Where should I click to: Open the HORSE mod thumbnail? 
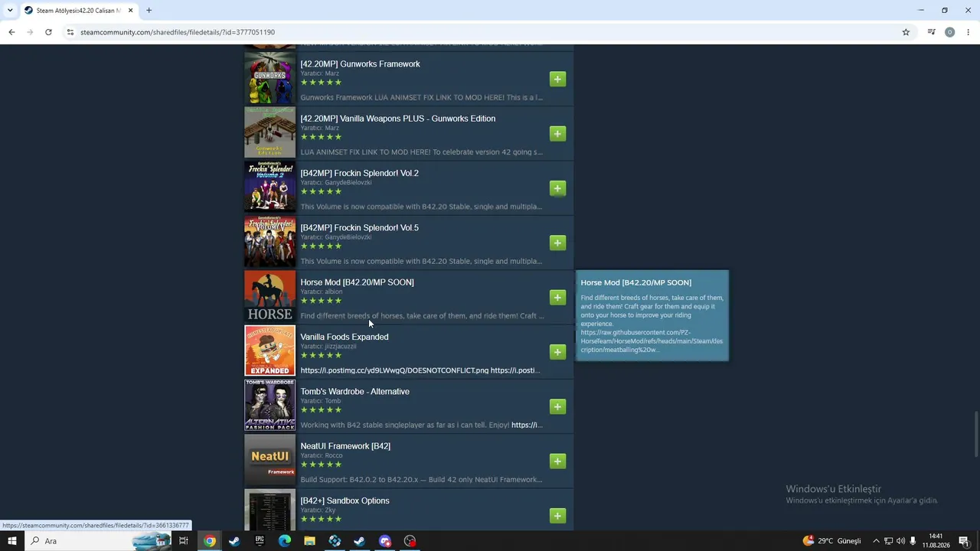tap(269, 296)
